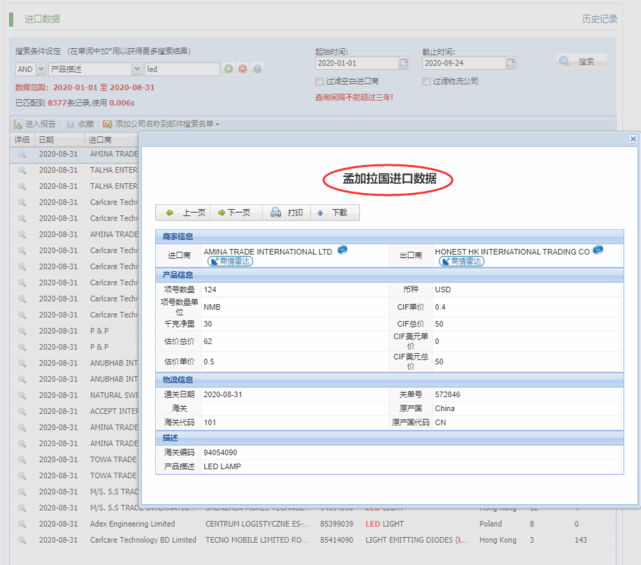Click the search keyword field containing led

(x=181, y=69)
